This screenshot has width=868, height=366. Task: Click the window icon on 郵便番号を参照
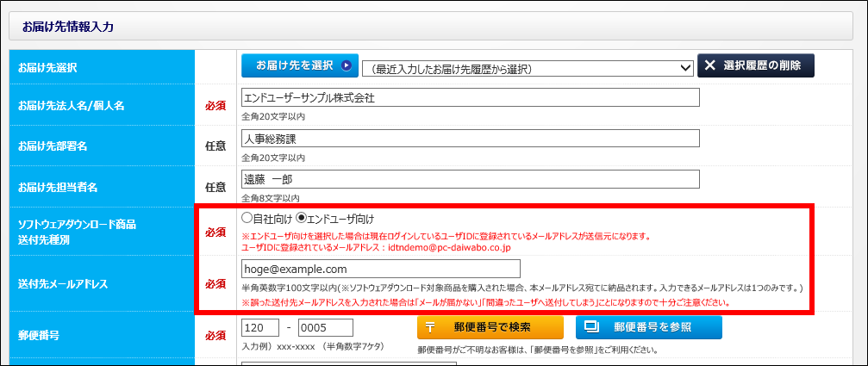click(x=591, y=327)
